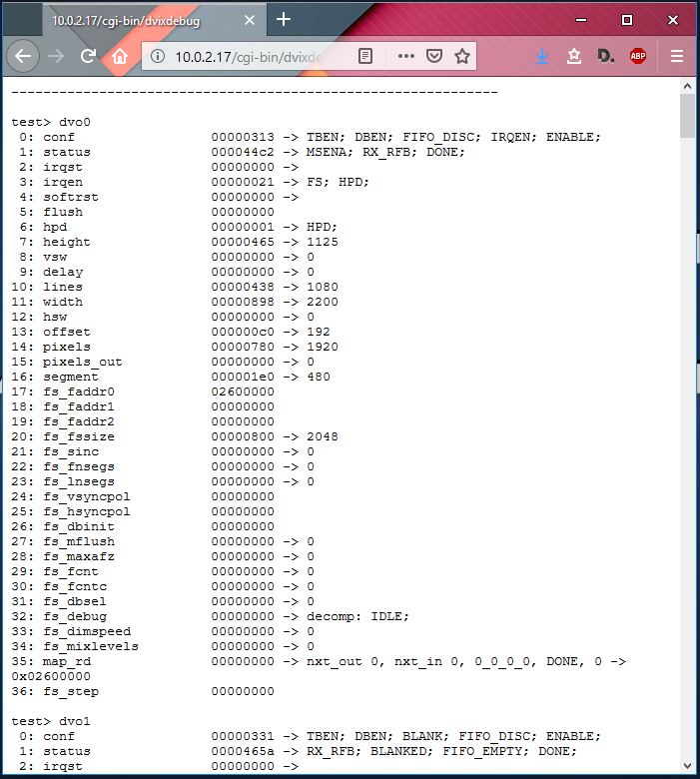Open the Firefox home page
Image resolution: width=700 pixels, height=779 pixels.
[120, 56]
